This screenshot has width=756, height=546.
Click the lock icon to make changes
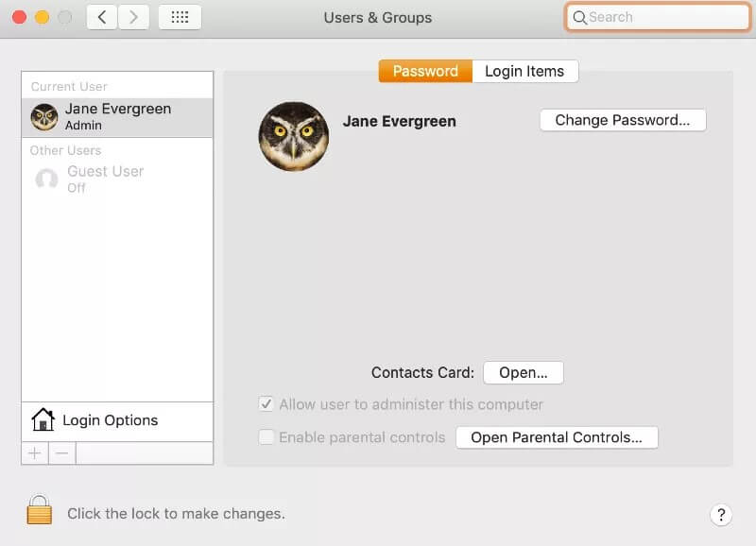[39, 511]
